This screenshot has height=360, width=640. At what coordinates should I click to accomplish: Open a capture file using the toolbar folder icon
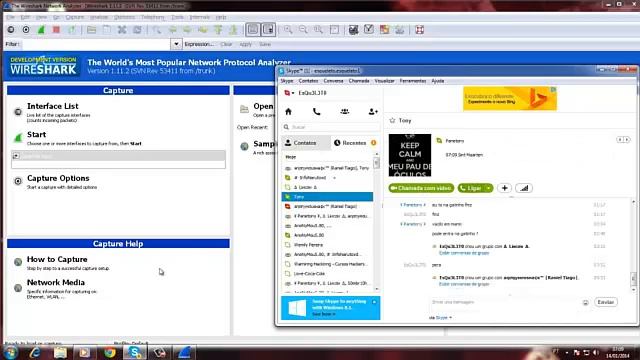click(91, 30)
